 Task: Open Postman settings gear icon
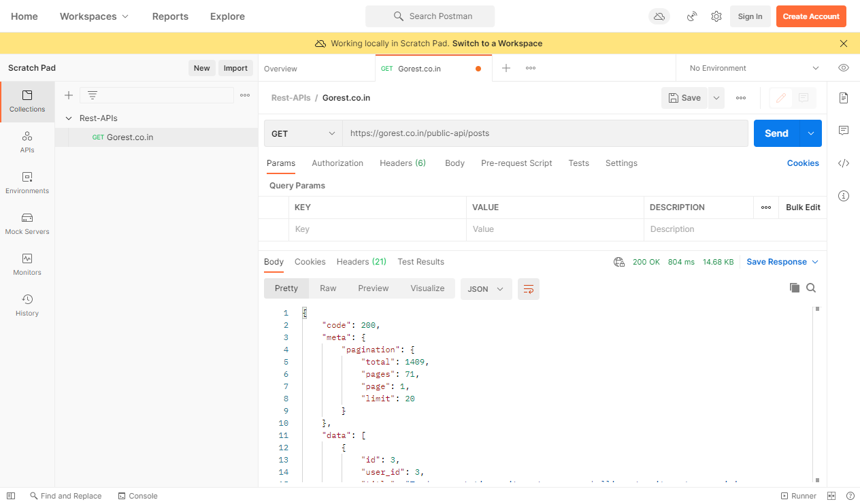pos(716,16)
